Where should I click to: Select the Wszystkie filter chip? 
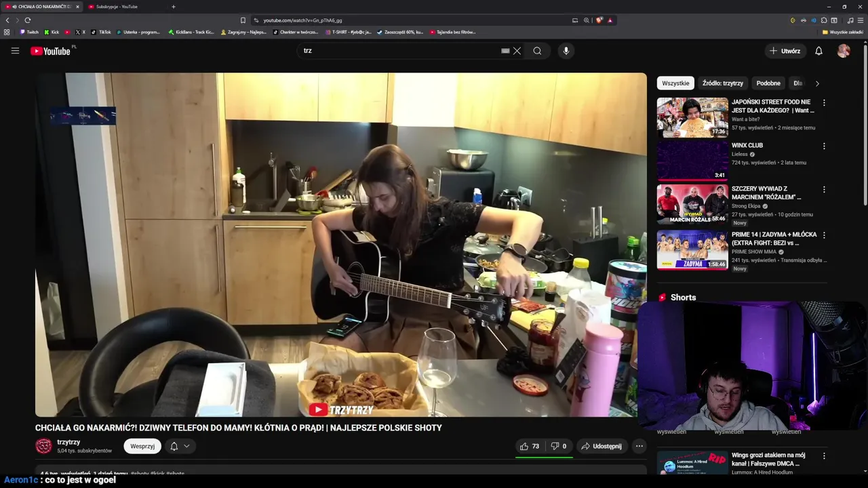(675, 83)
